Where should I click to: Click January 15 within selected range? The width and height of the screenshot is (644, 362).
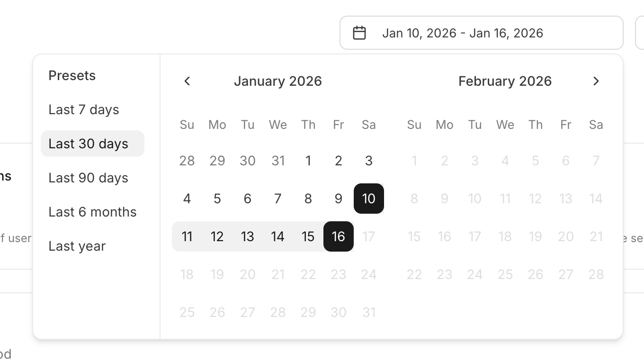pos(308,236)
